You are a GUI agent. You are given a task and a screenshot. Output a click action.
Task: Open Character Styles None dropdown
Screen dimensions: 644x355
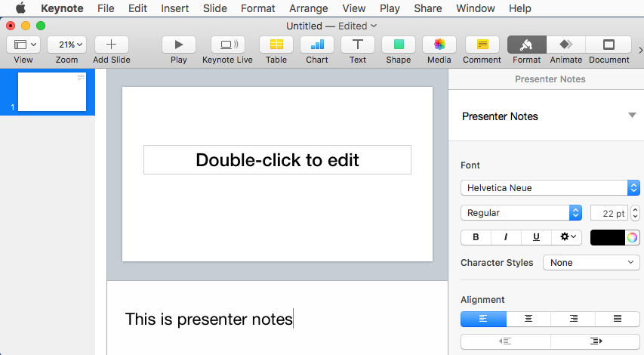591,263
